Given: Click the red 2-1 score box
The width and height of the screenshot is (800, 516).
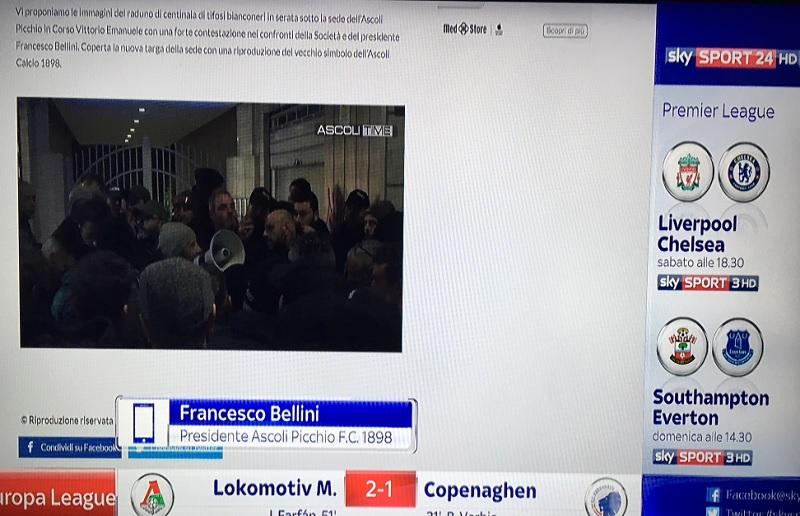Looking at the screenshot, I should tap(380, 489).
